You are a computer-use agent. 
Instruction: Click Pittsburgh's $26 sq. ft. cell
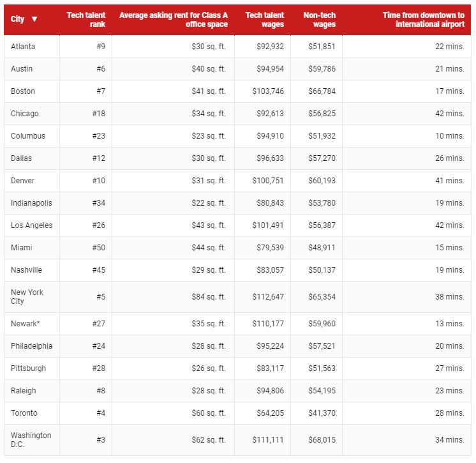174,368
